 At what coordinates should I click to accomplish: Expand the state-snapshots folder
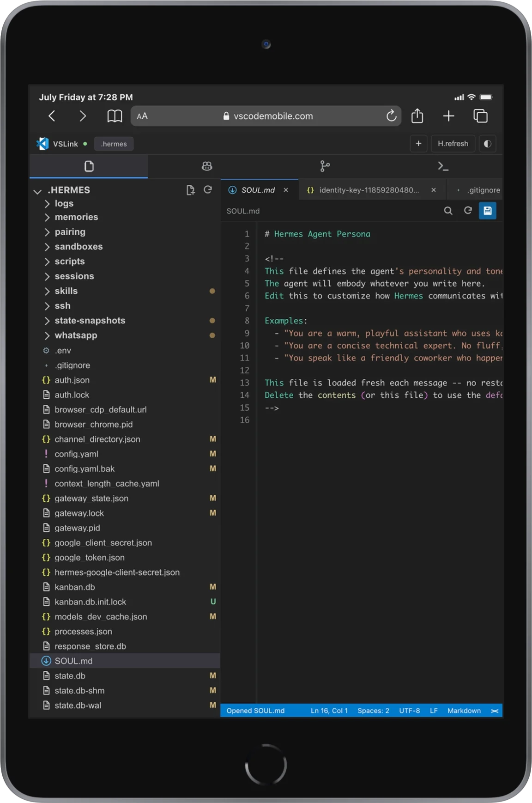(125, 321)
